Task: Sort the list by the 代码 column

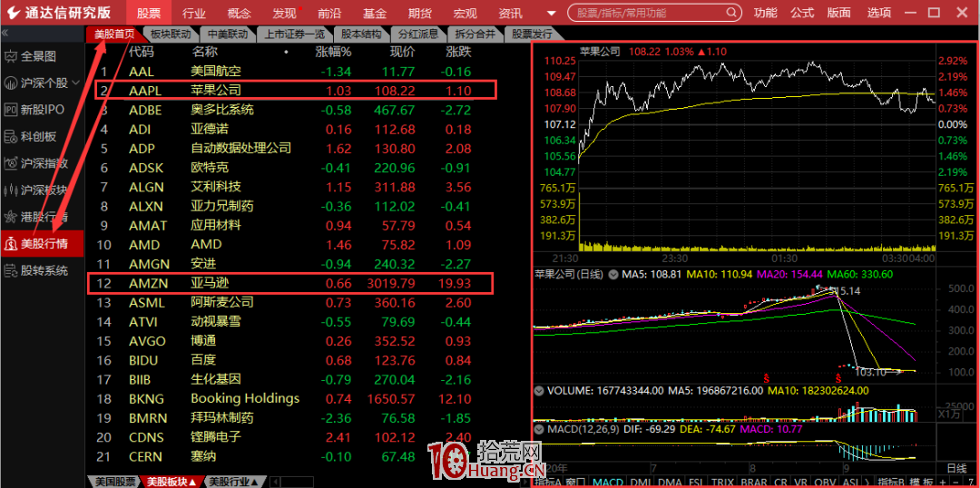Action: click(x=141, y=53)
